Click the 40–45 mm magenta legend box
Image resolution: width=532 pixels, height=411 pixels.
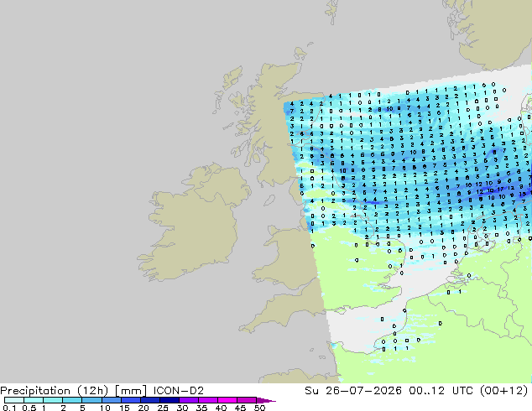tap(227, 400)
